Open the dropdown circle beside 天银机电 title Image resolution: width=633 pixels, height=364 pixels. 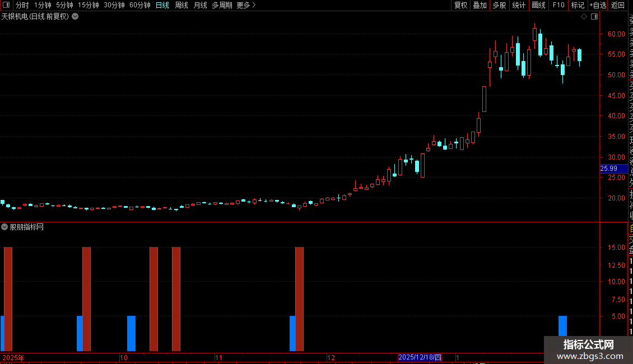75,17
